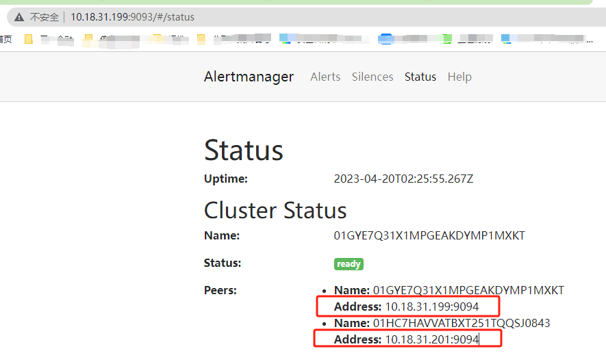
Task: Click the 不安全 security label in address bar
Action: 45,17
